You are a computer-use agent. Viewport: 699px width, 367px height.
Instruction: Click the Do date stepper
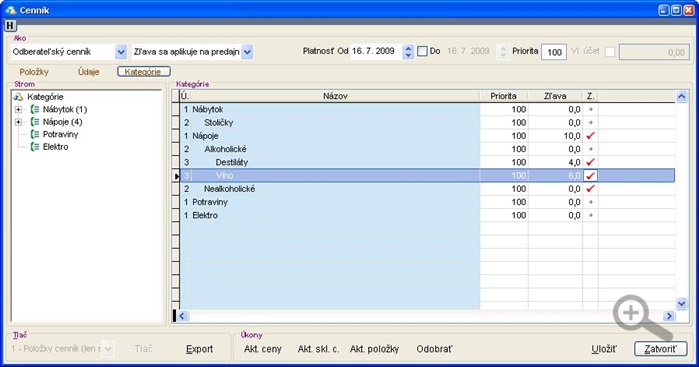[503, 52]
